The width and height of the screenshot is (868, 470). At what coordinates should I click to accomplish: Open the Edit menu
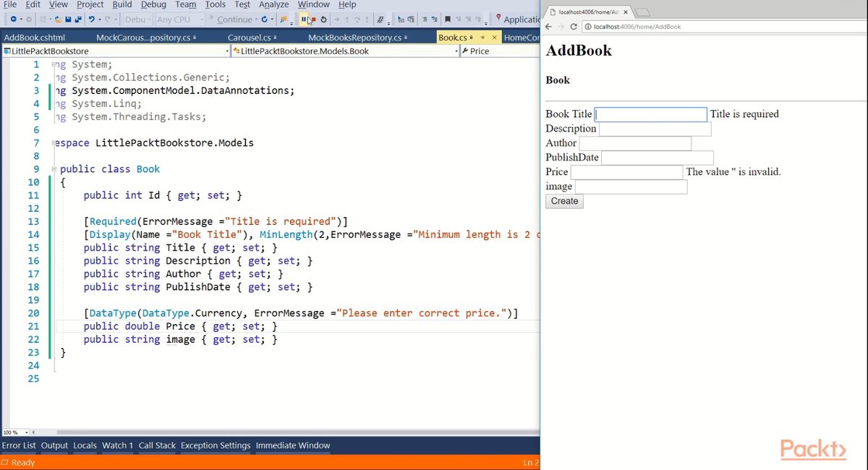coord(33,4)
